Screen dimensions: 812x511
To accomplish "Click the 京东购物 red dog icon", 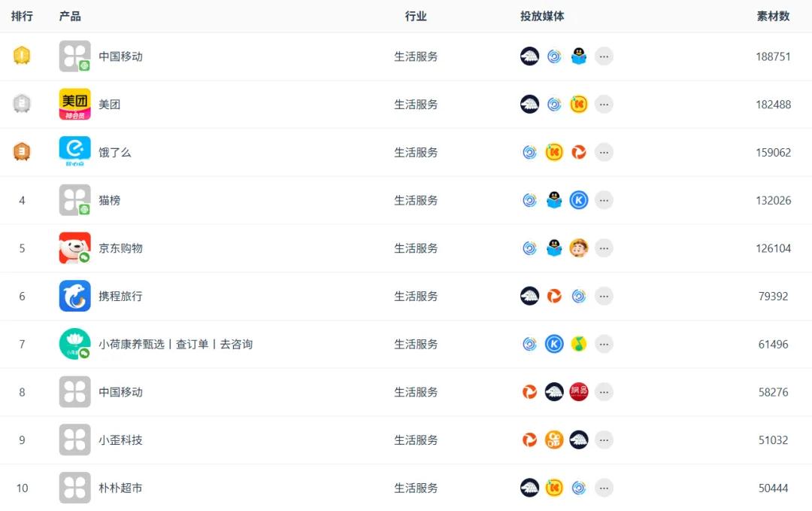I will pyautogui.click(x=74, y=248).
